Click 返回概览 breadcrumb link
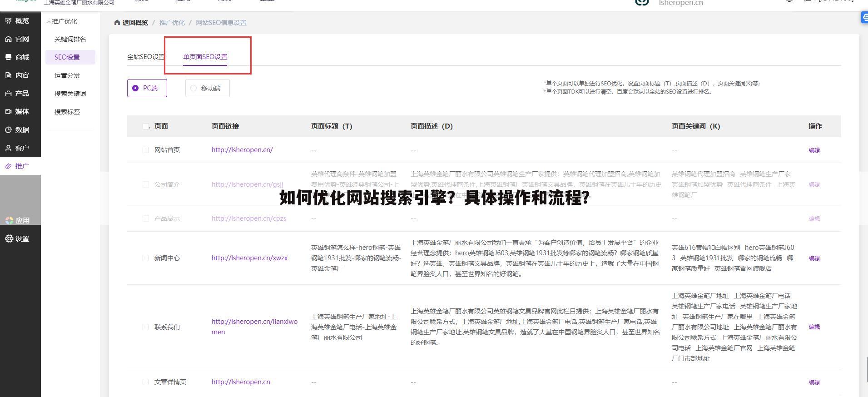Viewport: 868px width, 397px height. click(135, 23)
